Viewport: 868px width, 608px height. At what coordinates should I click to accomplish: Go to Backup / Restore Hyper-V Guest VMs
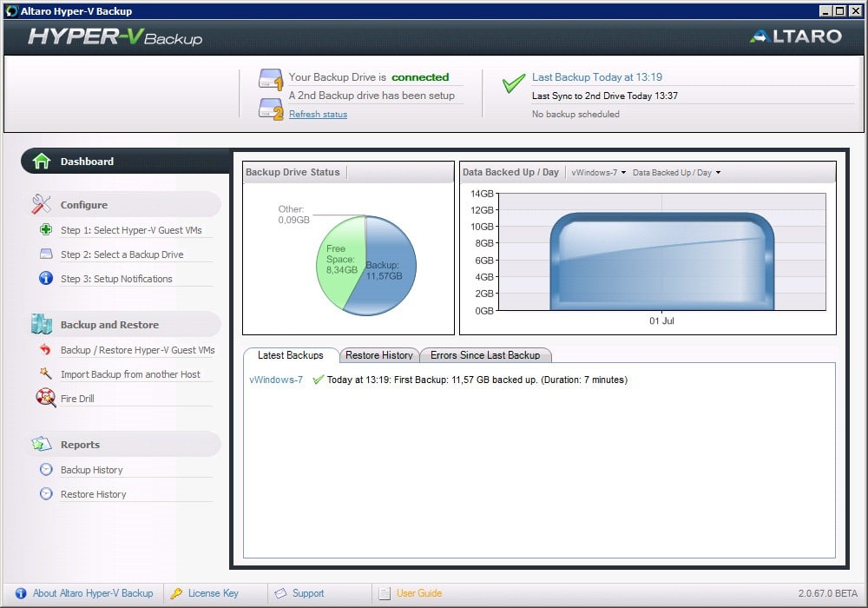(x=137, y=350)
